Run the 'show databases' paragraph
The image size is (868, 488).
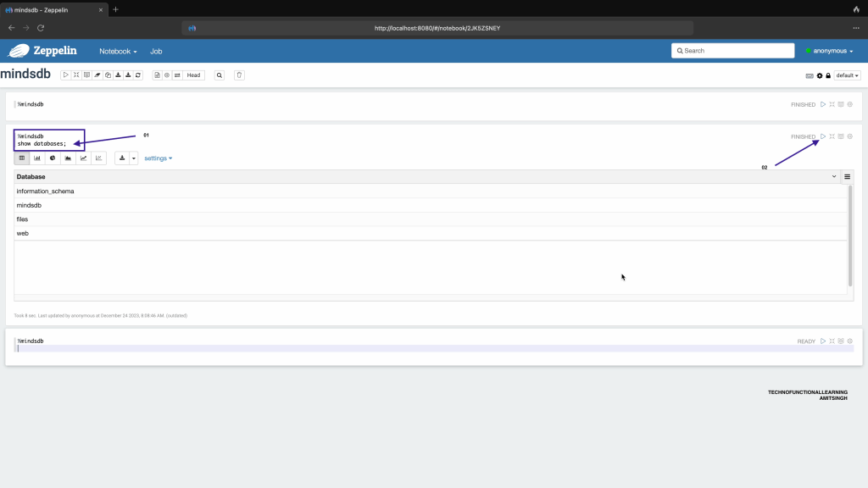[822, 136]
